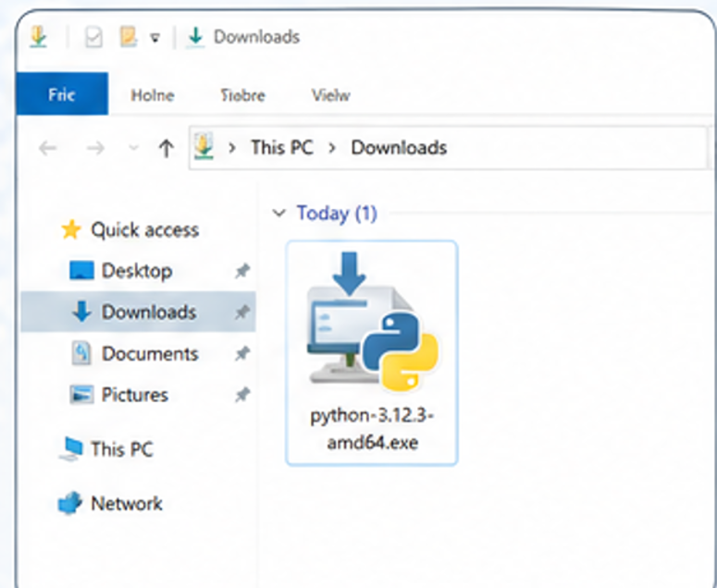Open Pictures in the navigation pane

pos(134,395)
